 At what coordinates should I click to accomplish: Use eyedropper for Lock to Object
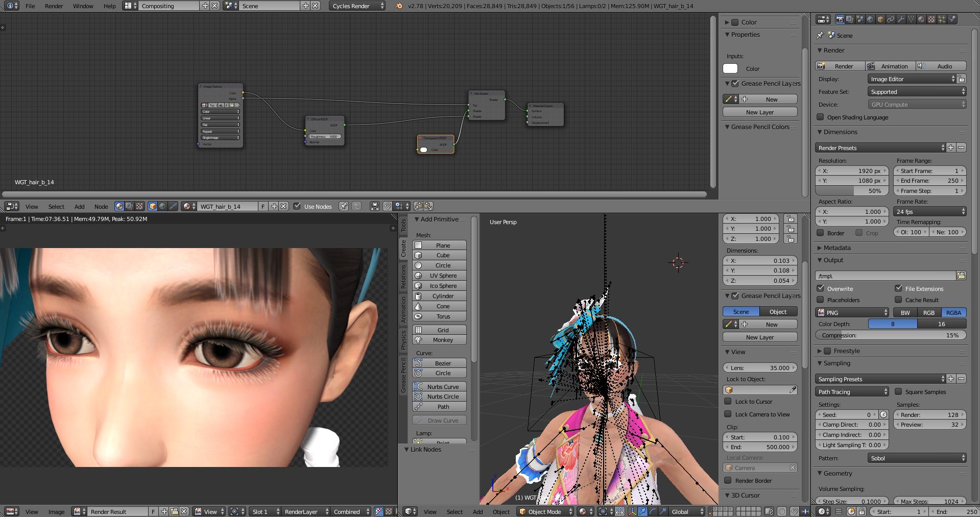(793, 390)
